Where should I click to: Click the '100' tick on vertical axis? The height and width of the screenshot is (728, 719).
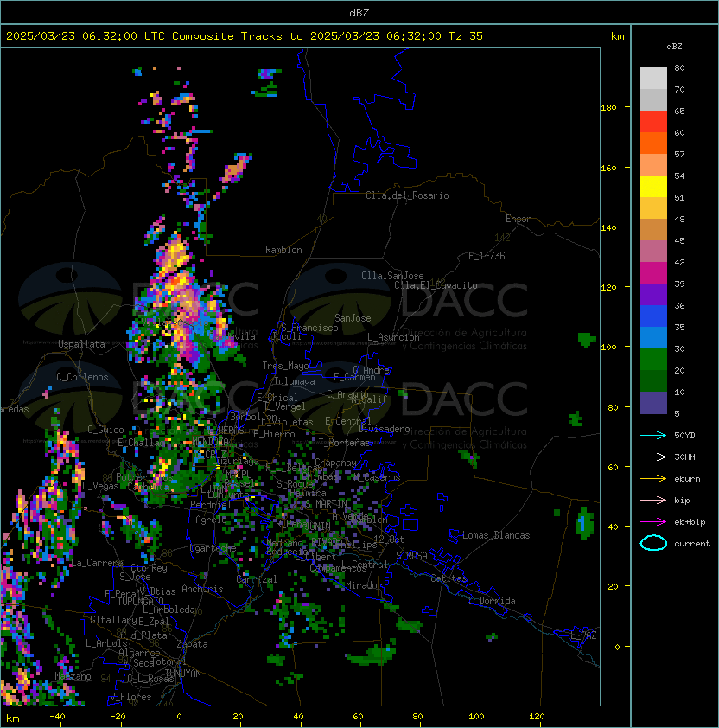pos(608,348)
